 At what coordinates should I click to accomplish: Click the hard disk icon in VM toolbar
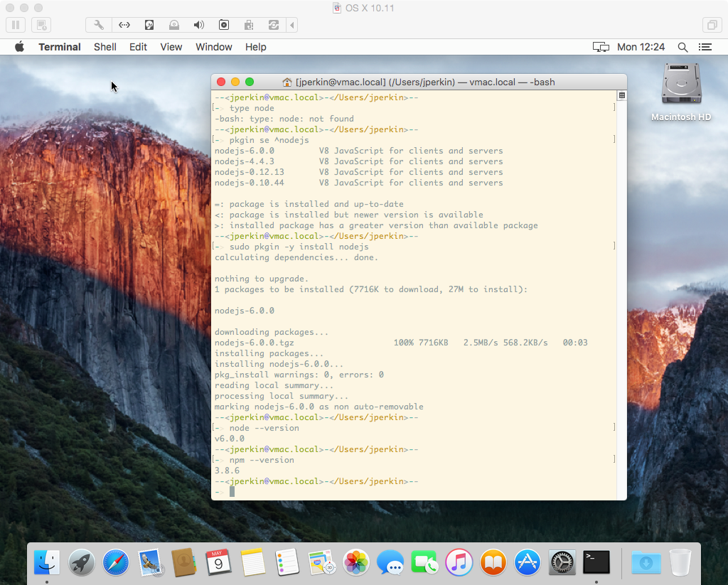[149, 25]
